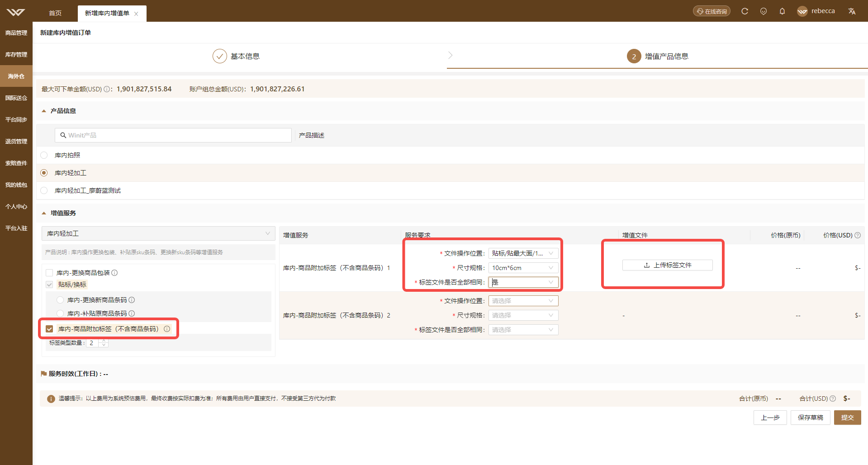Collapse the 增值服务 section

44,213
